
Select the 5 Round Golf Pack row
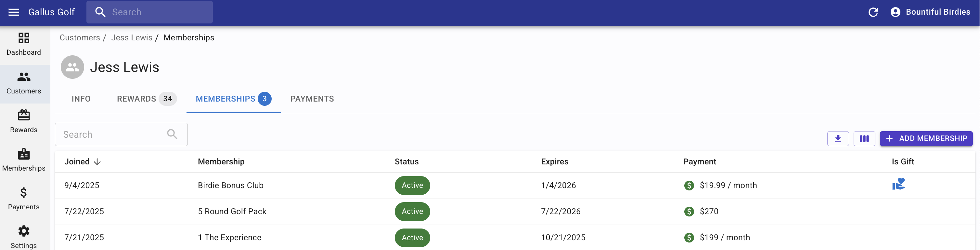pos(232,212)
